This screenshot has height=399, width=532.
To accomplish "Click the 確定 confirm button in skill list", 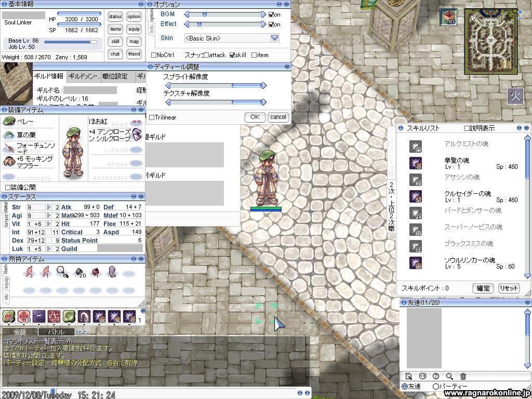I will [x=483, y=288].
